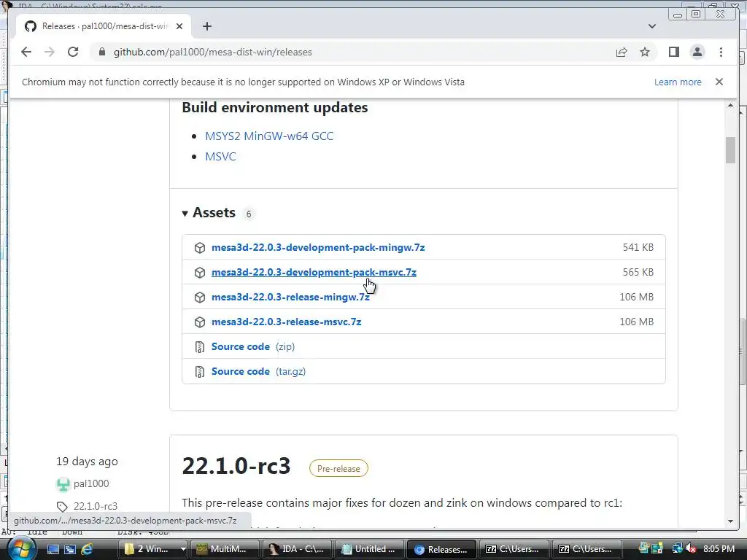Click scrollbar up arrow
This screenshot has height=560, width=747.
tap(730, 105)
